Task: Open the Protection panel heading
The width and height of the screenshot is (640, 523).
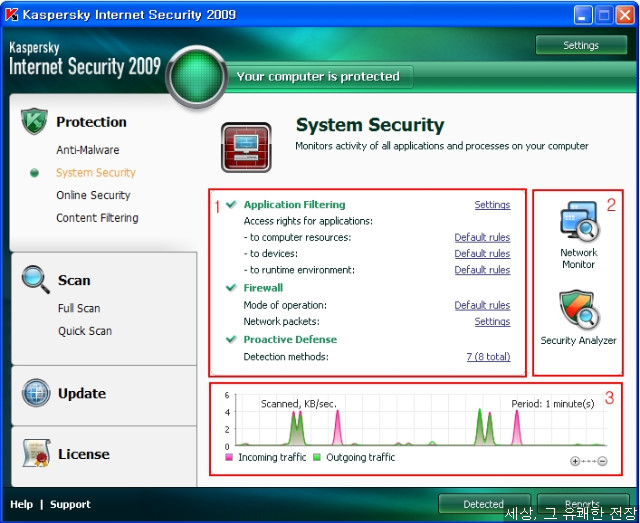Action: tap(91, 122)
